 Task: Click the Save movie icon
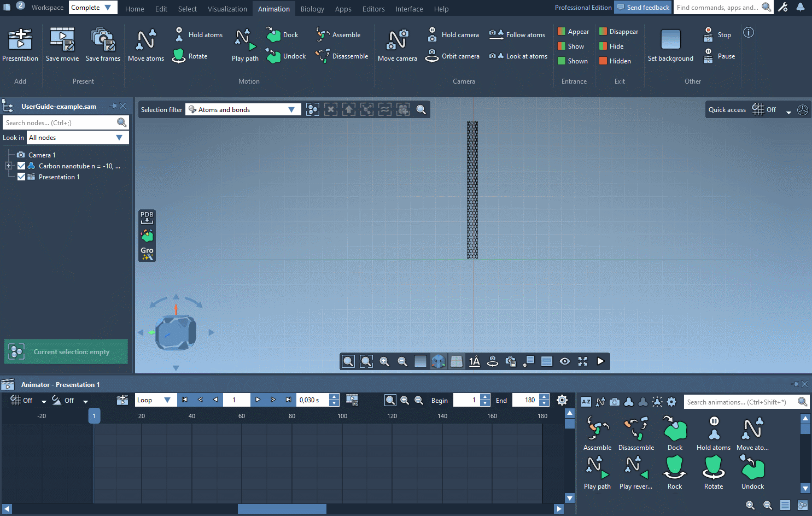[x=62, y=44]
